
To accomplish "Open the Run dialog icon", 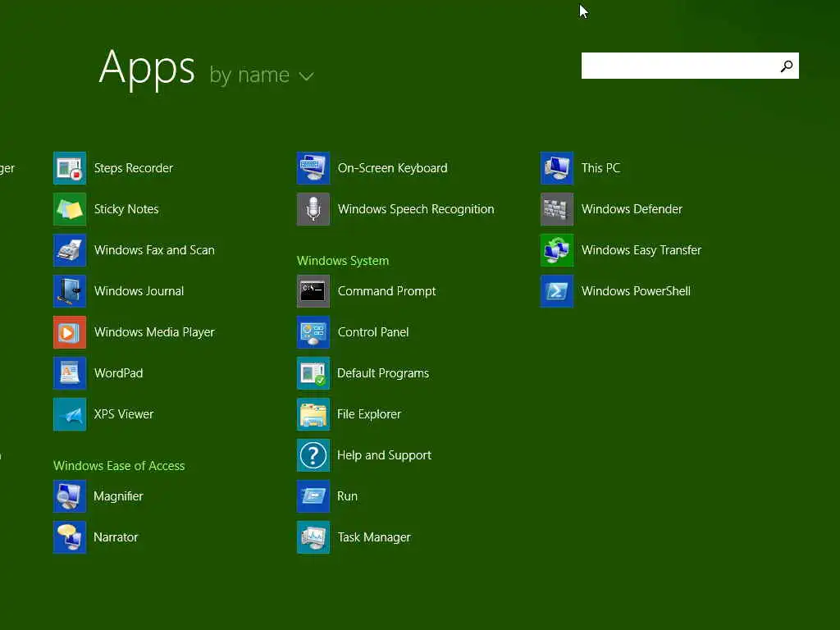I will point(313,496).
